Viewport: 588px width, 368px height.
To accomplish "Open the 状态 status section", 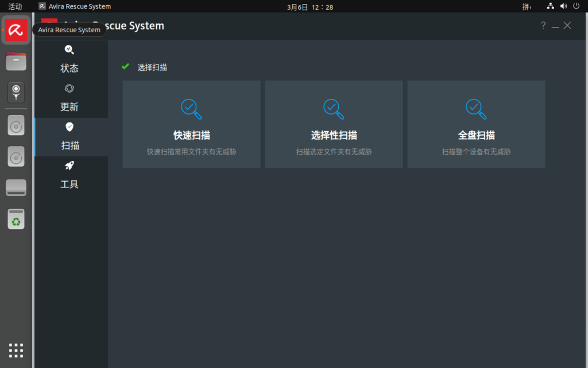I will (x=71, y=59).
